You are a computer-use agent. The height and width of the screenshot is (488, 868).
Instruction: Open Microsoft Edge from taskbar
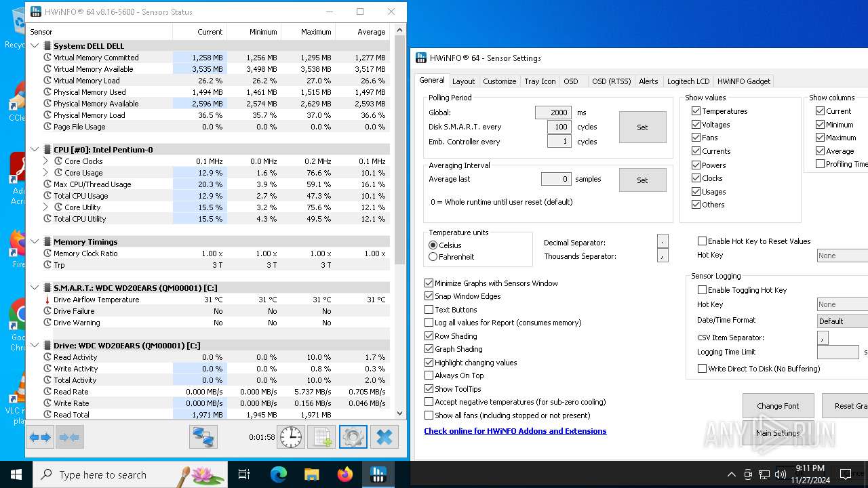click(x=279, y=474)
